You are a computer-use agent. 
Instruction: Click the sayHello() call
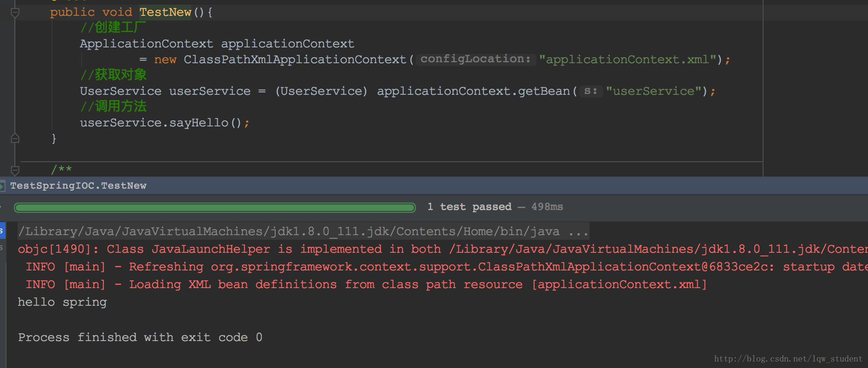click(206, 123)
